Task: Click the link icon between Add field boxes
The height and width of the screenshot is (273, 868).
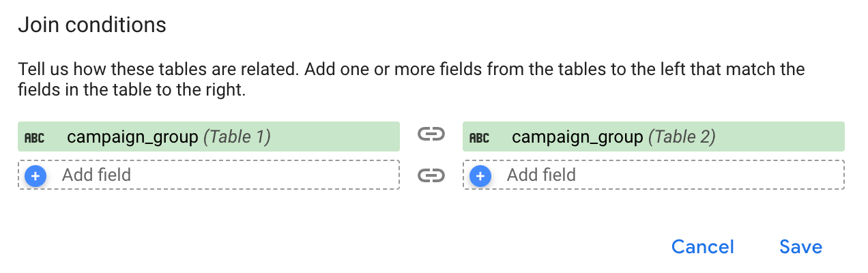Action: (431, 175)
